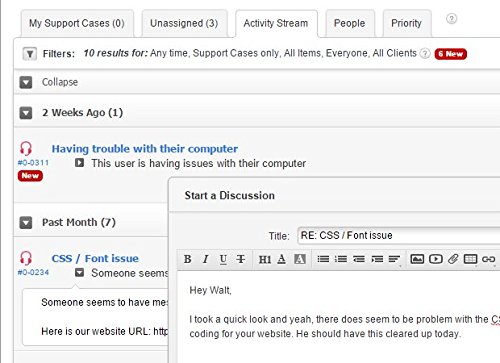Viewport: 500px width, 363px height.
Task: Insert an image into the message
Action: [417, 259]
